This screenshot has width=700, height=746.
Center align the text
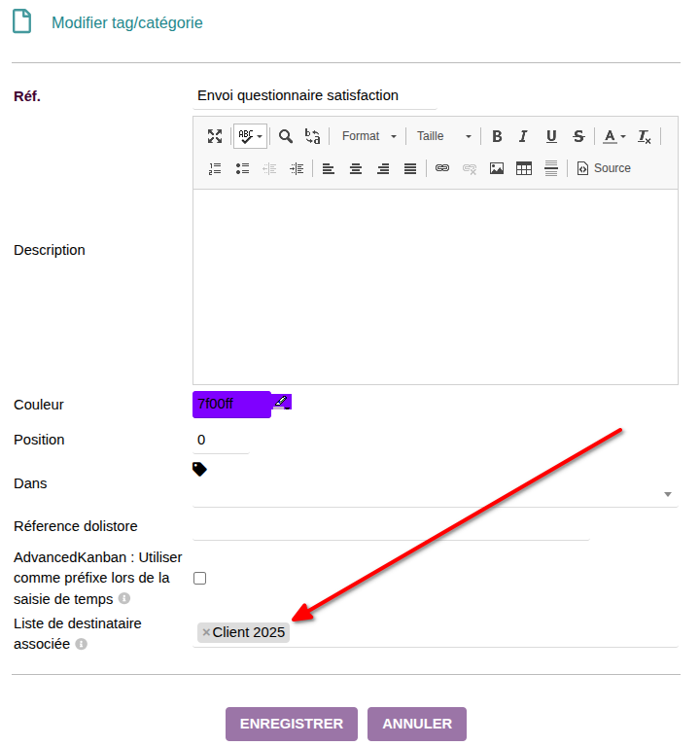(x=356, y=168)
